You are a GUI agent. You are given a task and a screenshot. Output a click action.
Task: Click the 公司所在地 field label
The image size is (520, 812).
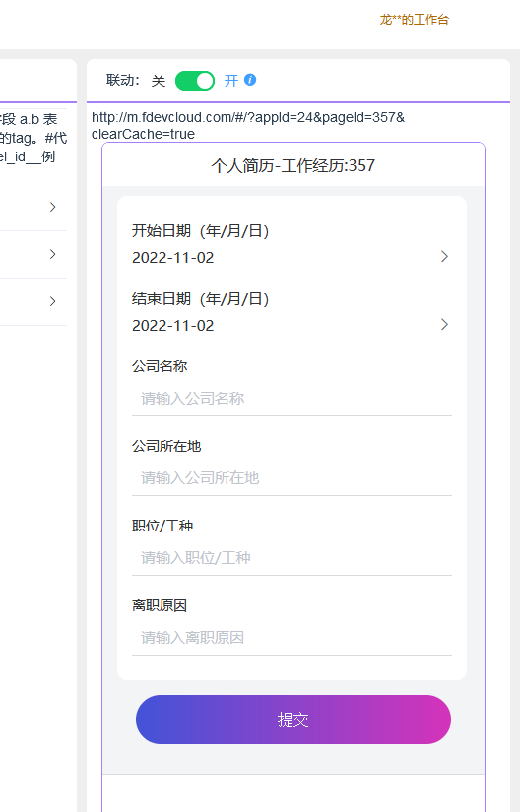click(x=166, y=446)
